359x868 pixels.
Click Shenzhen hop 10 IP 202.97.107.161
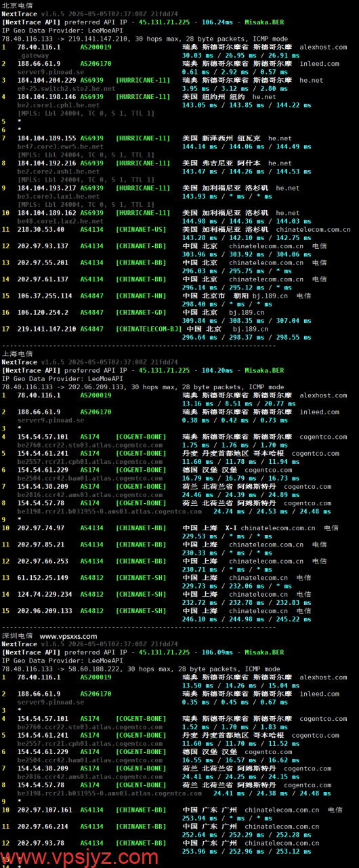45,810
